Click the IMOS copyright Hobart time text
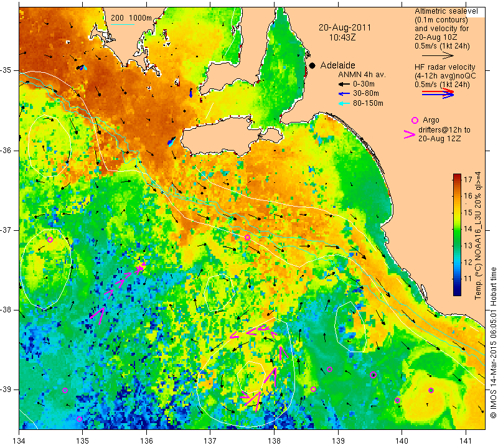 tap(493, 342)
